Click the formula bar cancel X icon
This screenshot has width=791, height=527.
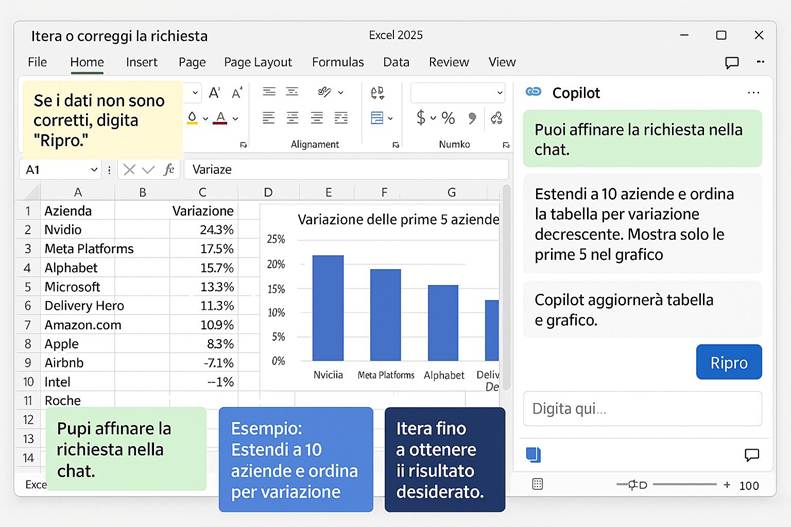[130, 169]
